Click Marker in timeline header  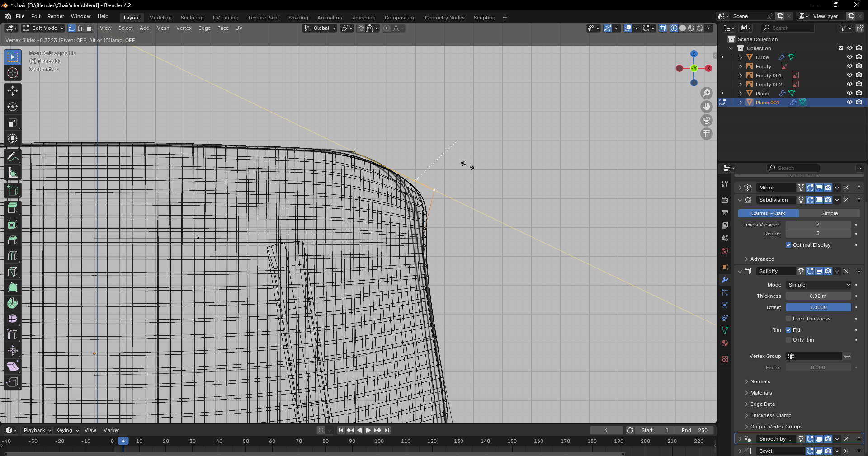pyautogui.click(x=111, y=430)
